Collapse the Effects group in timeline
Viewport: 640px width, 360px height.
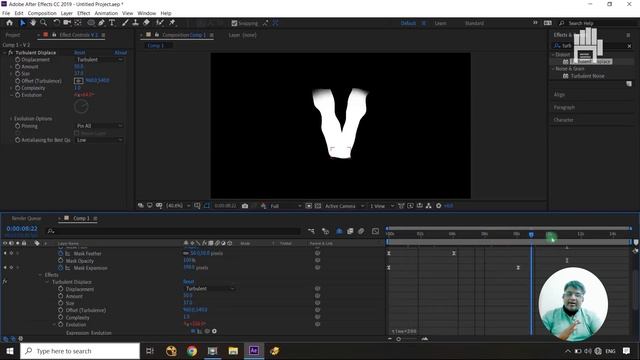40,275
